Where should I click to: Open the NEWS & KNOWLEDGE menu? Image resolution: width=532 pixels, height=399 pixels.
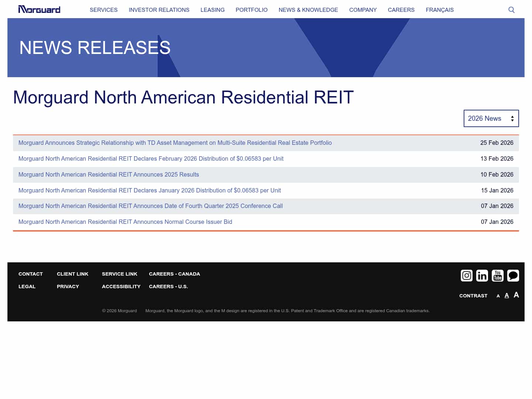point(308,10)
